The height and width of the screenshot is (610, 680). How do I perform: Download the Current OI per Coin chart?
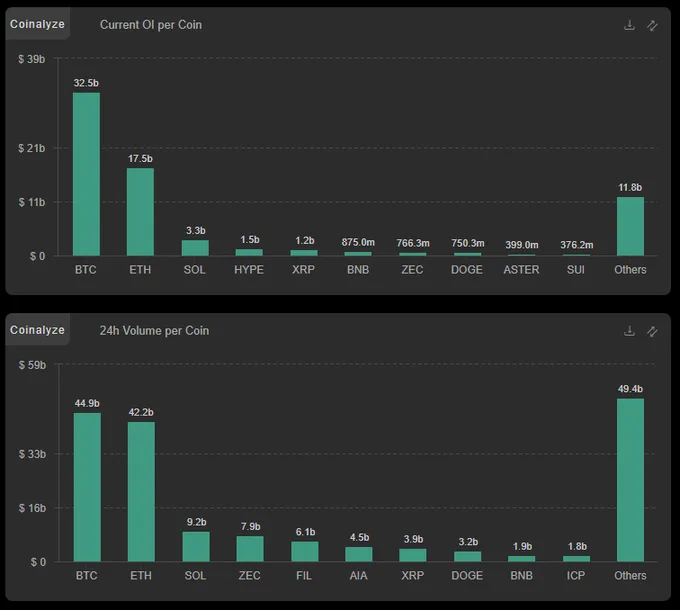pos(629,25)
